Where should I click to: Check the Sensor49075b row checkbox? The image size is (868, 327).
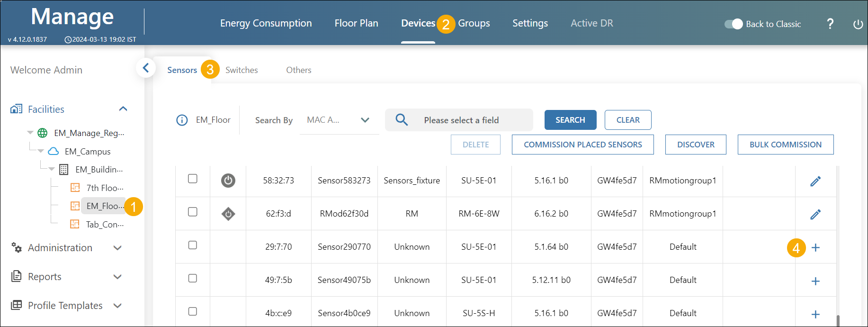193,278
